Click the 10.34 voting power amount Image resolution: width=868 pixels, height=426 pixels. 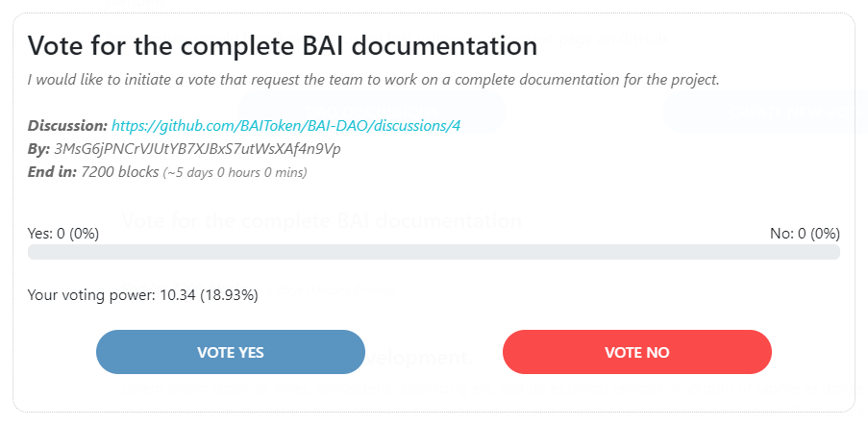click(176, 295)
